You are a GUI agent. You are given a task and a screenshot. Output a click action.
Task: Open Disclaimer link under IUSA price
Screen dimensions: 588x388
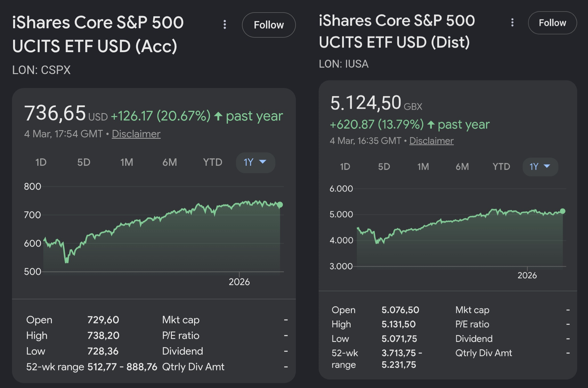click(431, 141)
